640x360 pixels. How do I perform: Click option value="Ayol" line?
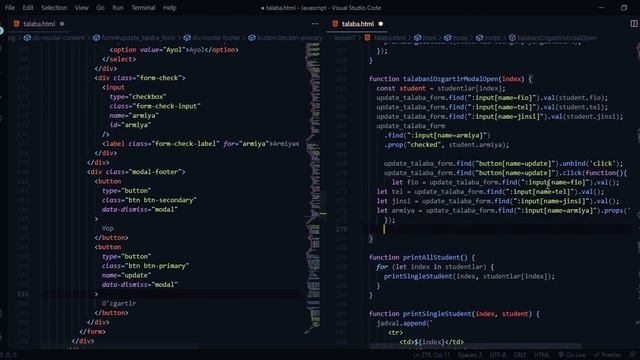coord(174,50)
